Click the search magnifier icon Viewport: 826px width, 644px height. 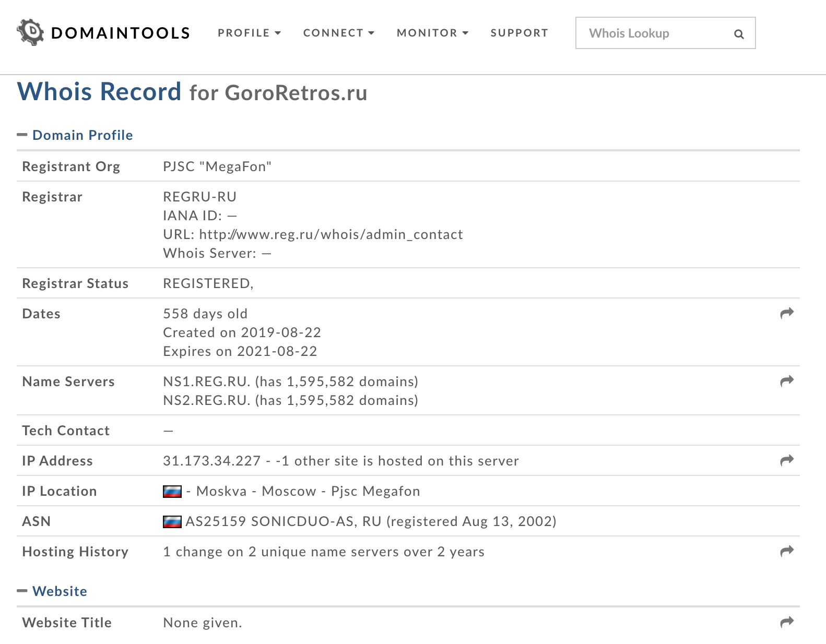click(739, 34)
